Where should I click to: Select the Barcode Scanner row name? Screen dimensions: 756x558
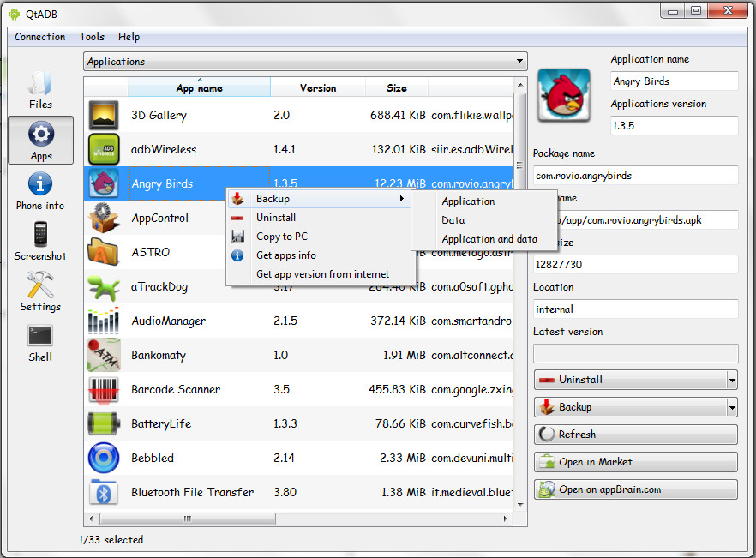click(x=176, y=390)
